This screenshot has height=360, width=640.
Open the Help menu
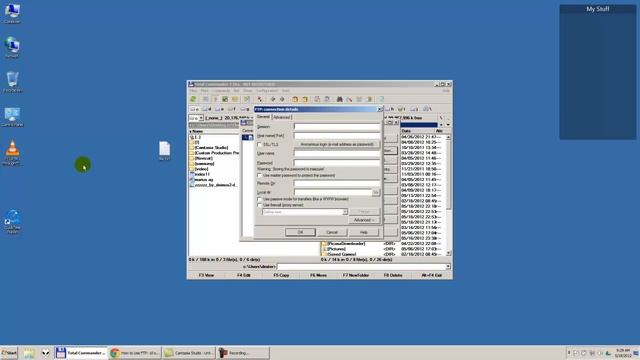(x=446, y=91)
